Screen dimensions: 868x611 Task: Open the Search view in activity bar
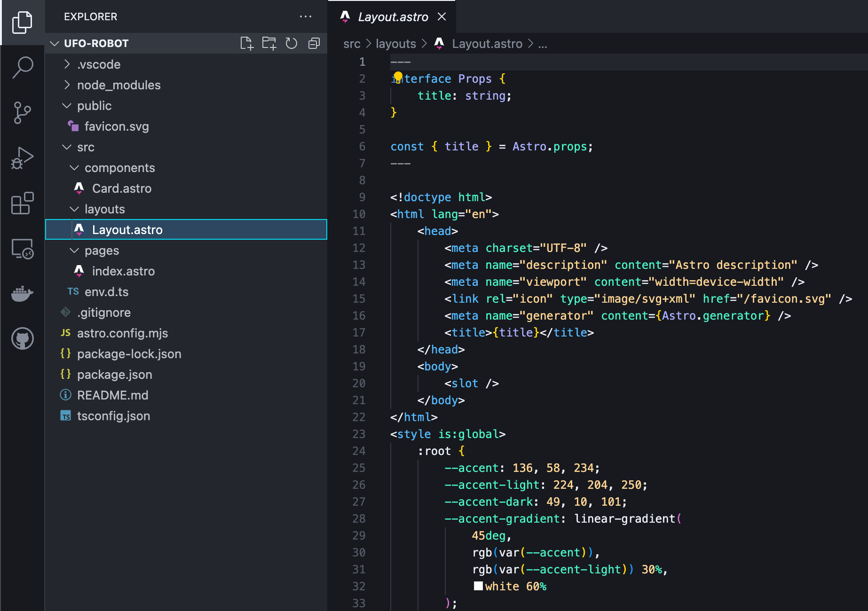[x=22, y=67]
